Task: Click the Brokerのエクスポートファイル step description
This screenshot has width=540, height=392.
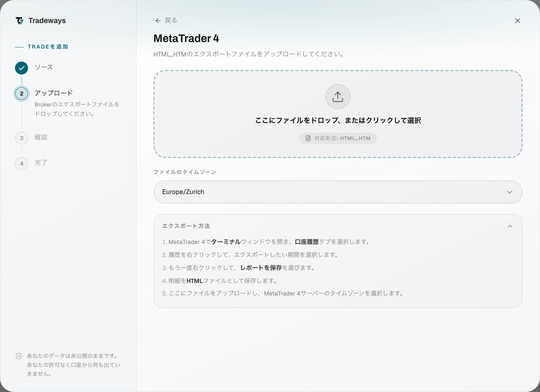Action: click(77, 109)
